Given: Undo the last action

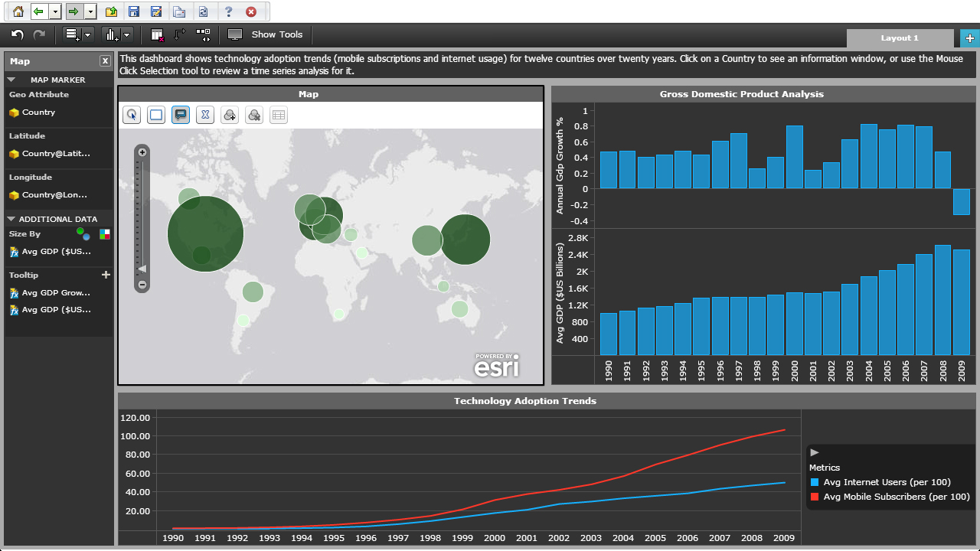Looking at the screenshot, I should (x=18, y=34).
